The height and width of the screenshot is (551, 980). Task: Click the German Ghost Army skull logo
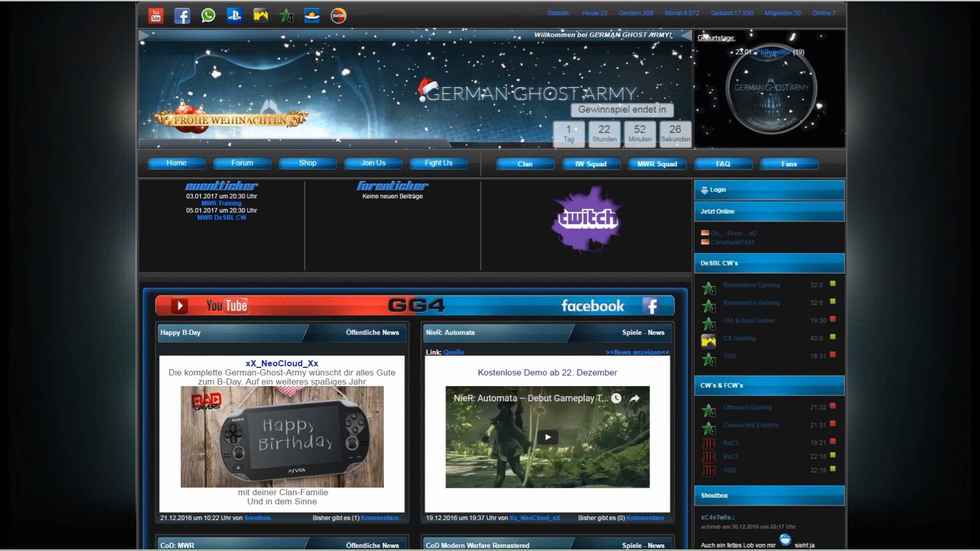click(771, 88)
